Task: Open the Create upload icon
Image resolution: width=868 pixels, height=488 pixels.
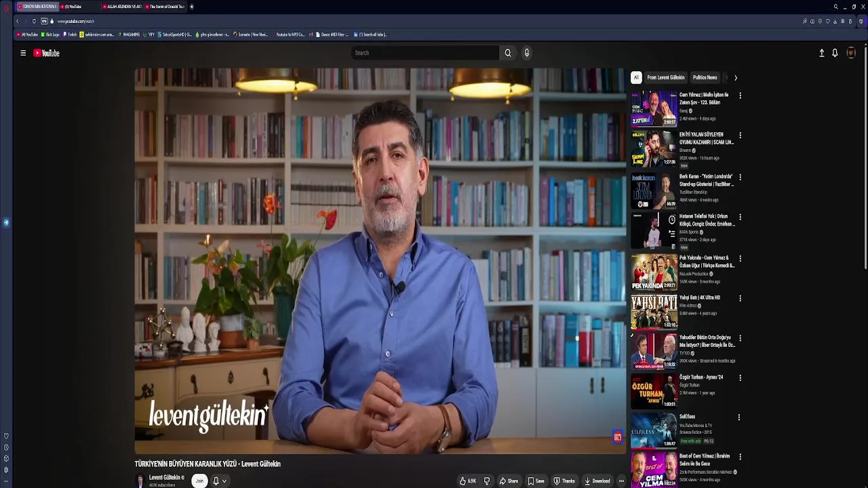Action: coord(822,53)
